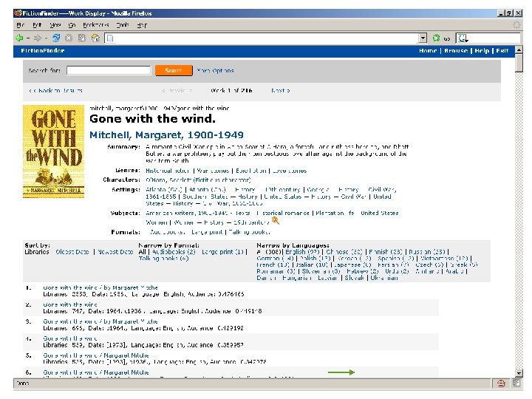Viewport: 532px width, 399px height.
Task: Go to Home in FictionFinder header
Action: (x=428, y=50)
